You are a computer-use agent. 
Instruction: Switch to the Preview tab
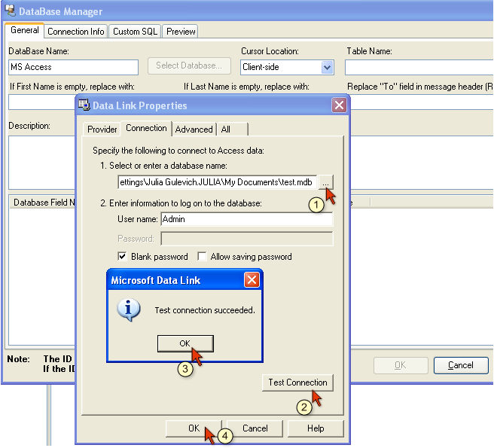pyautogui.click(x=181, y=32)
